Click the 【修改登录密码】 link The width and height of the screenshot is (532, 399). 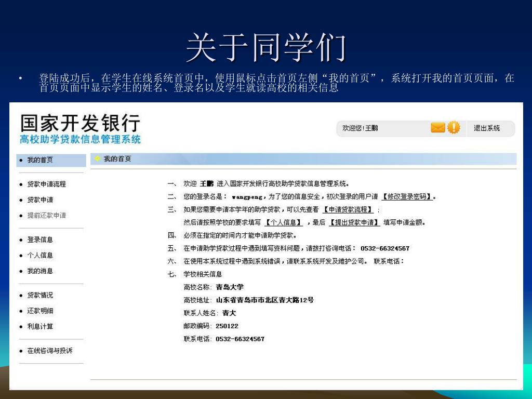(407, 197)
